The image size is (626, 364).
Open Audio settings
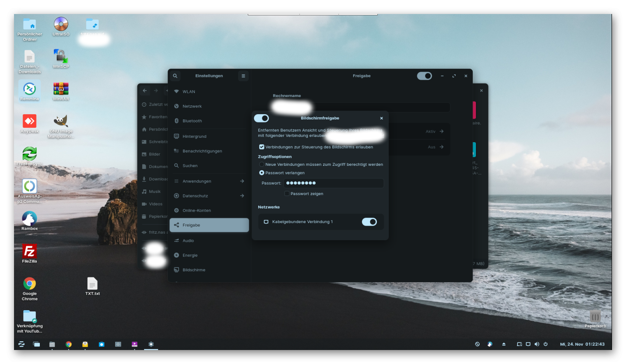[209, 241]
